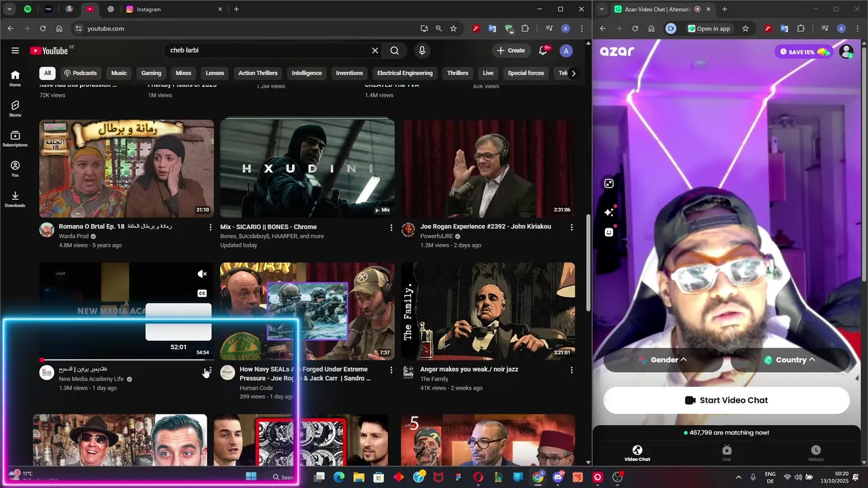
Task: Toggle captions on hovered video preview
Action: click(201, 293)
